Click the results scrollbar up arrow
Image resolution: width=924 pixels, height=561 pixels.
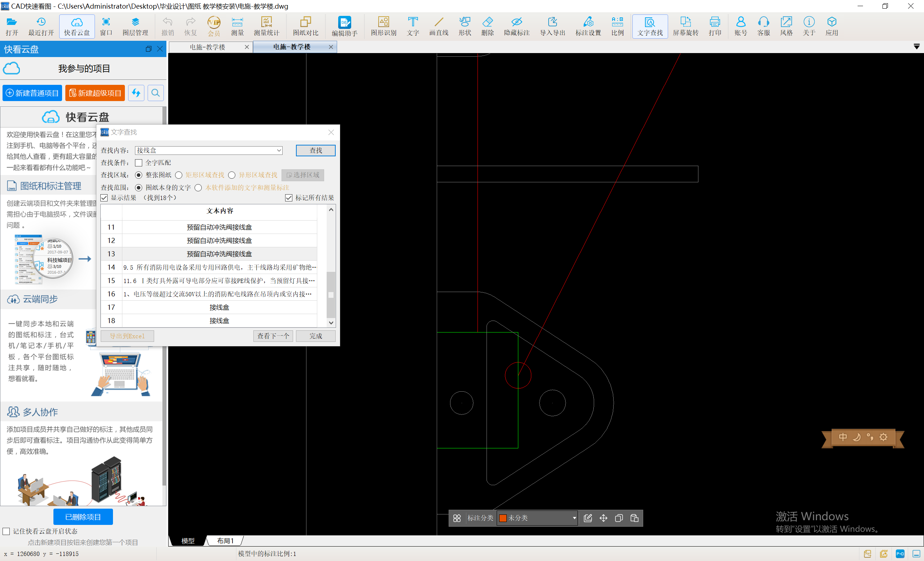(x=331, y=210)
